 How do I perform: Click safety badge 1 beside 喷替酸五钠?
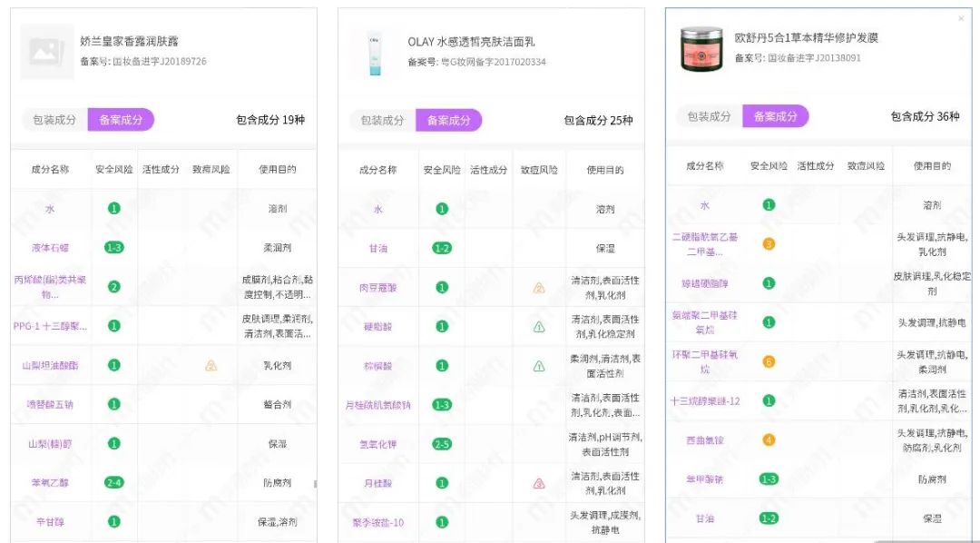coord(113,404)
